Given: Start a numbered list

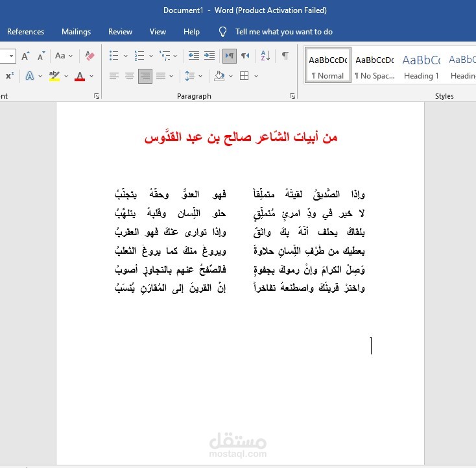Looking at the screenshot, I should (139, 56).
